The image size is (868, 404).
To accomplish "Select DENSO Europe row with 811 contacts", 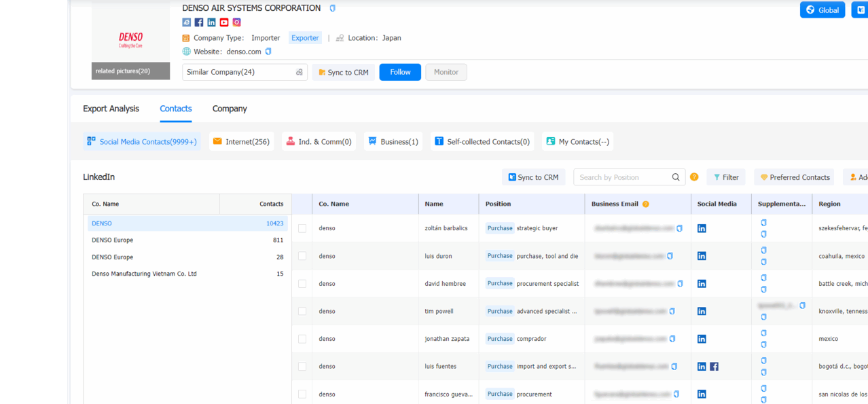I will click(187, 240).
